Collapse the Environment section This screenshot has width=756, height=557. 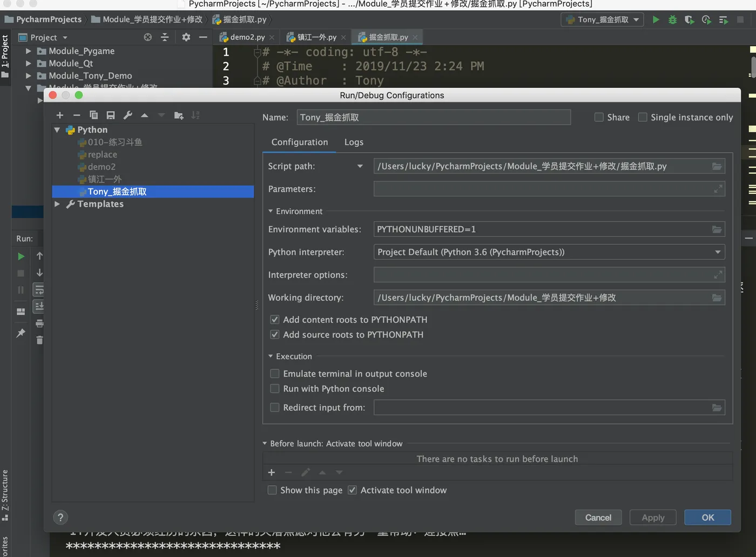tap(271, 211)
